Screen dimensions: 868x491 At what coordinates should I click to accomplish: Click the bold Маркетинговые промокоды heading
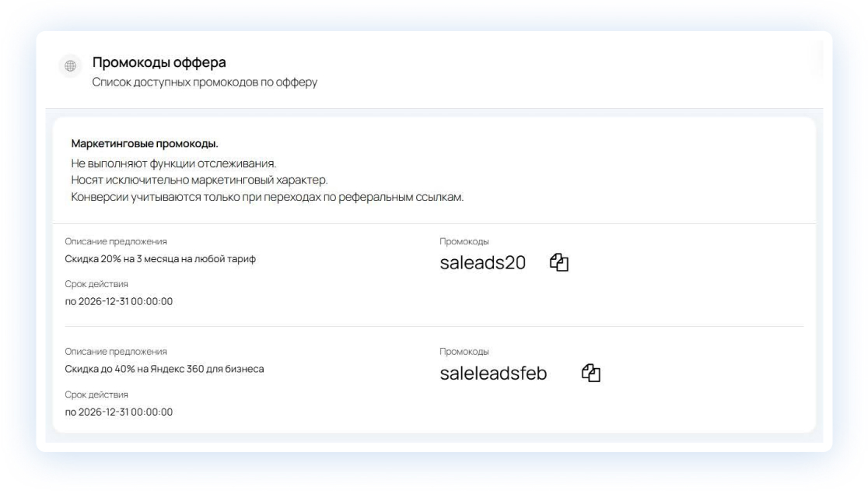click(145, 143)
